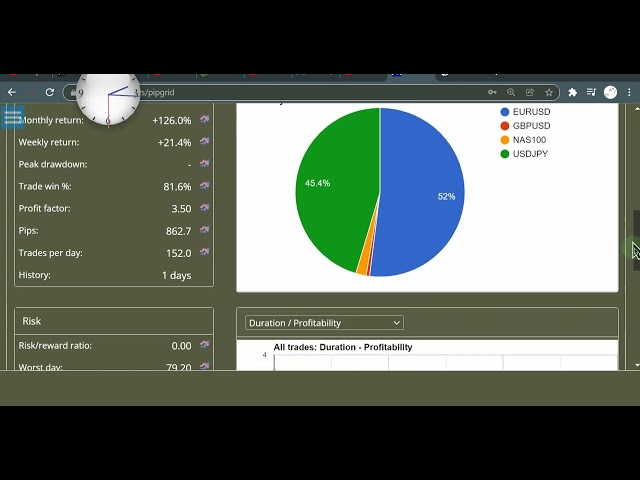The image size is (640, 480).
Task: Open the Duration / Profitability dropdown
Action: point(324,323)
